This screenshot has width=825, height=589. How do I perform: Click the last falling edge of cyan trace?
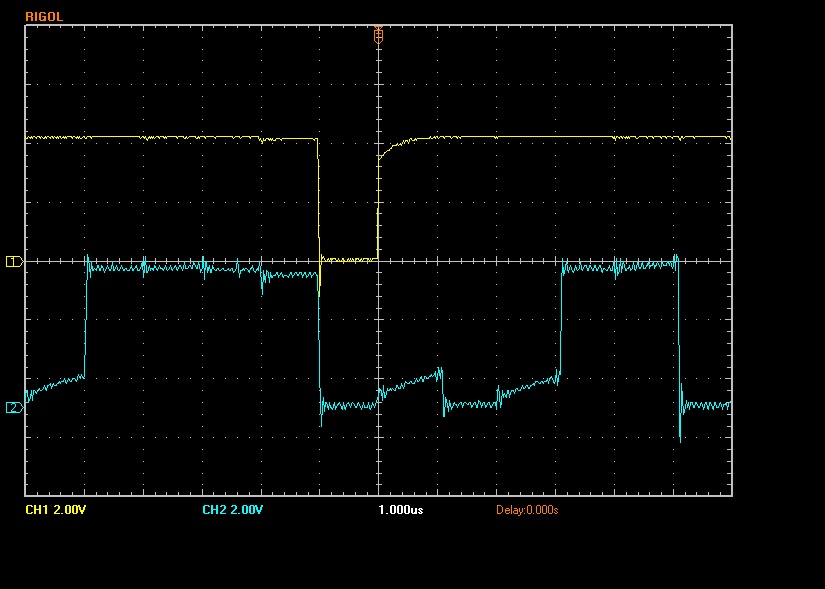[679, 340]
